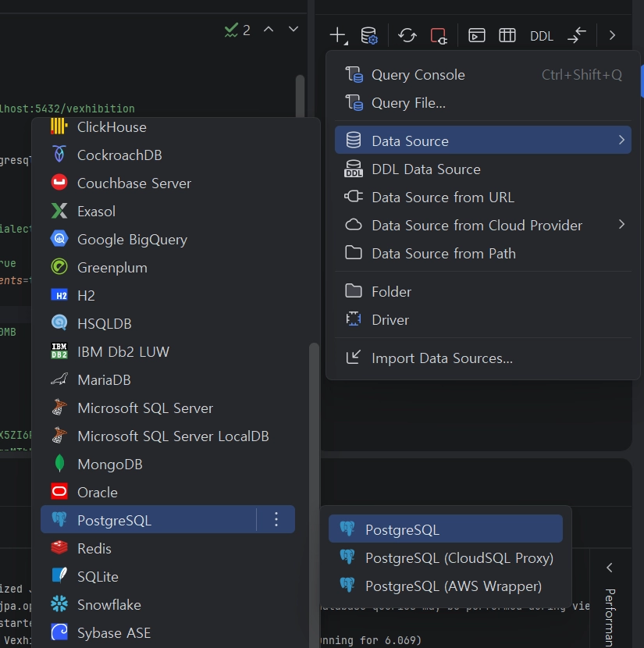
Task: Select Query Console menu item
Action: [483, 75]
